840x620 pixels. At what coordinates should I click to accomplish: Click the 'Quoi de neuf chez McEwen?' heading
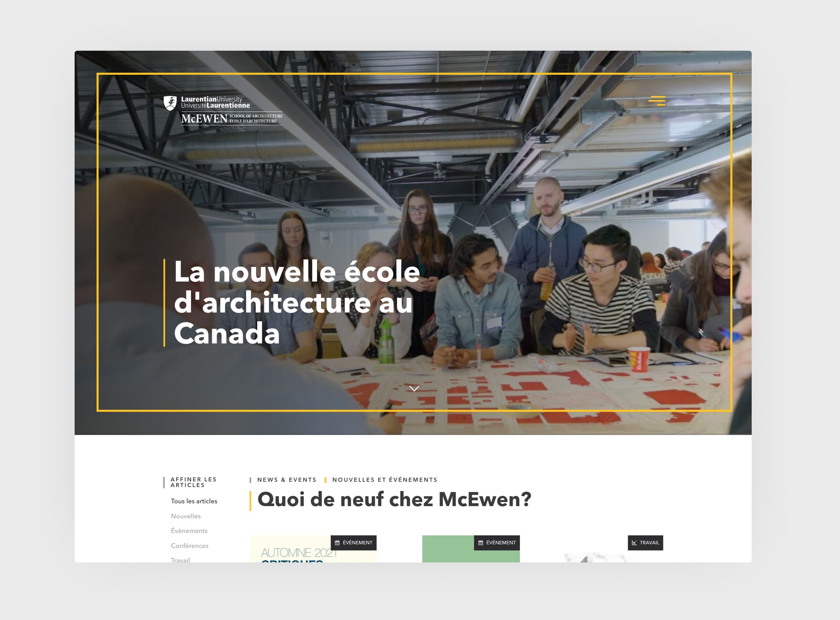tap(394, 499)
